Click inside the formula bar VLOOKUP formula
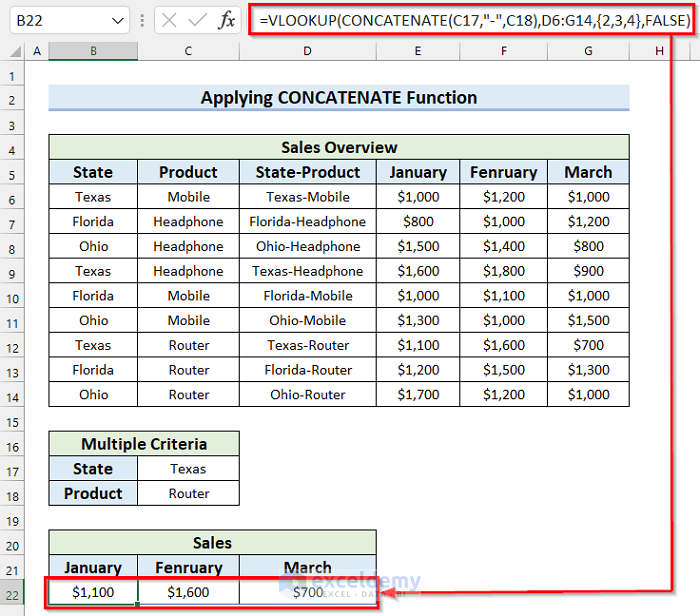Image resolution: width=700 pixels, height=616 pixels. click(475, 21)
